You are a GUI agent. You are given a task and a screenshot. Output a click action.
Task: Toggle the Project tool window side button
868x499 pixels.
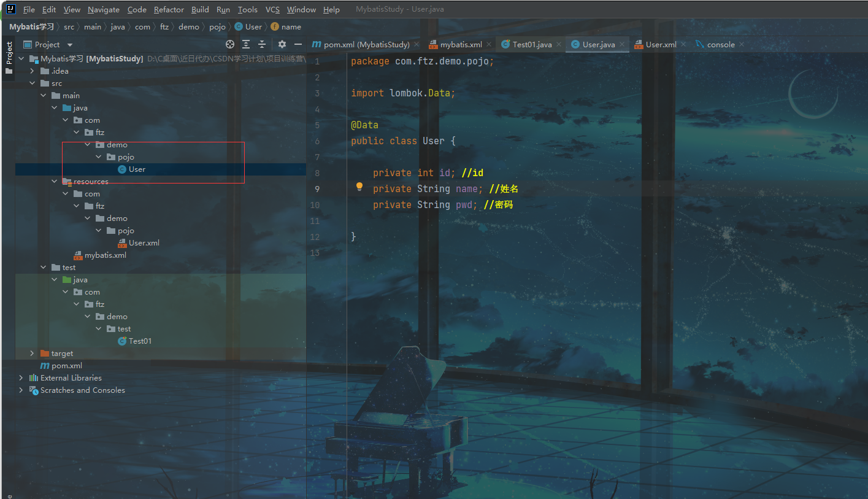point(9,57)
